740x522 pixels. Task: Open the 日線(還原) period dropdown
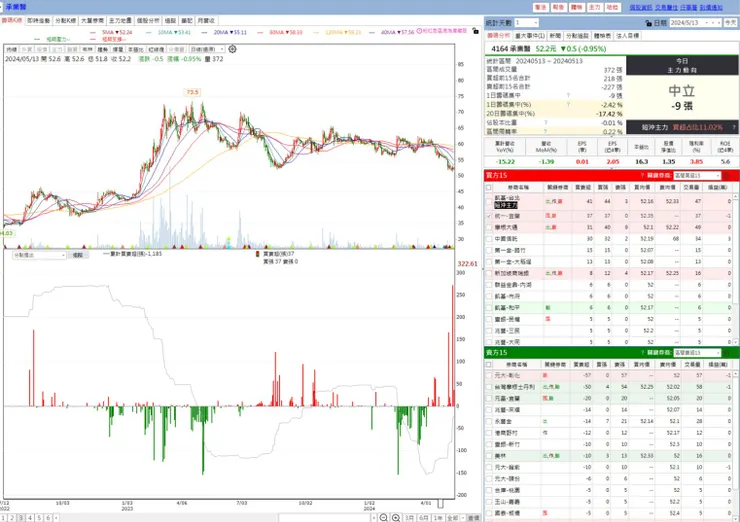click(207, 49)
